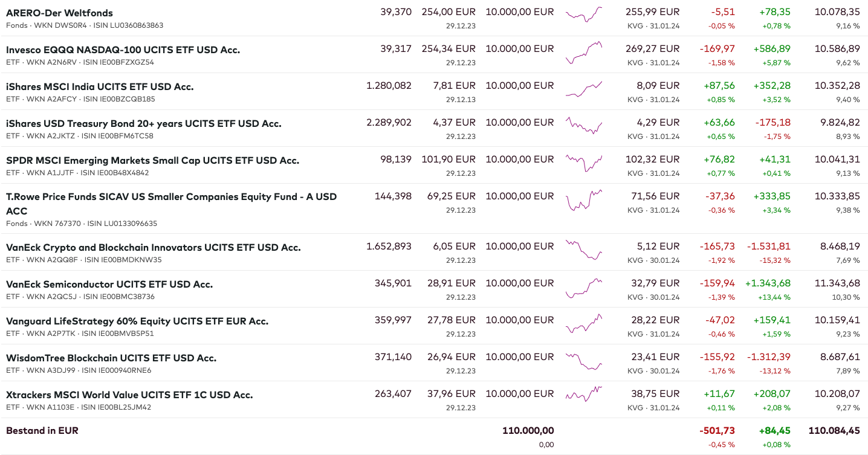Click the Bestand in EUR total row label

(42, 431)
